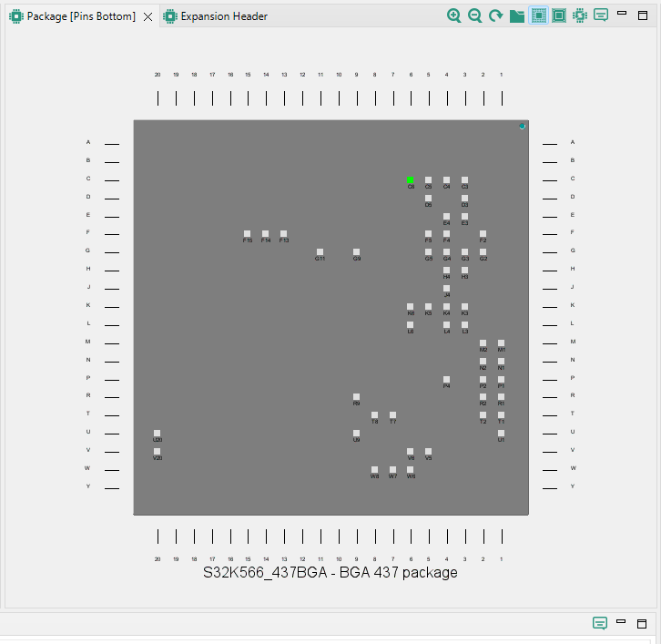Click pin G5
This screenshot has height=644, width=661.
click(428, 251)
